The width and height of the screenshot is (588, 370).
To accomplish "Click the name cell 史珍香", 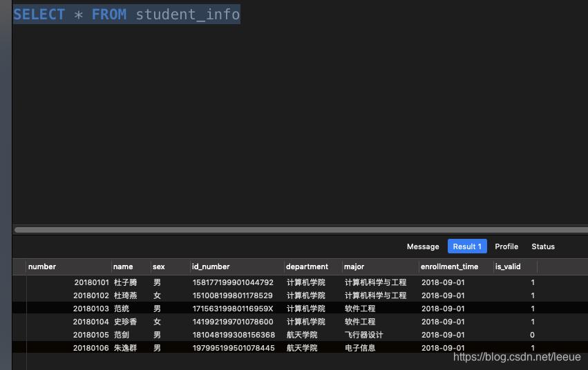I will (x=125, y=322).
